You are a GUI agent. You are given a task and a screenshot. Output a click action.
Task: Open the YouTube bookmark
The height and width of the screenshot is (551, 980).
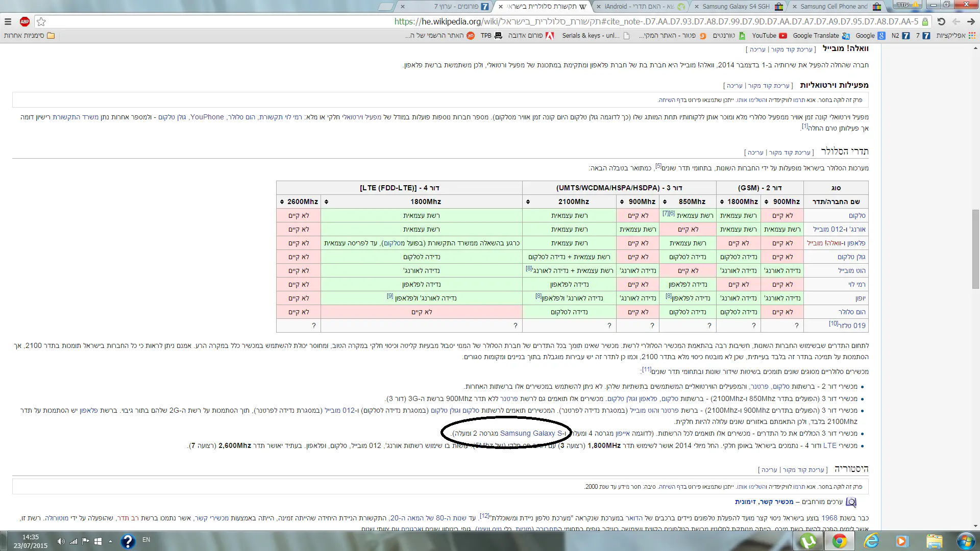pos(769,36)
